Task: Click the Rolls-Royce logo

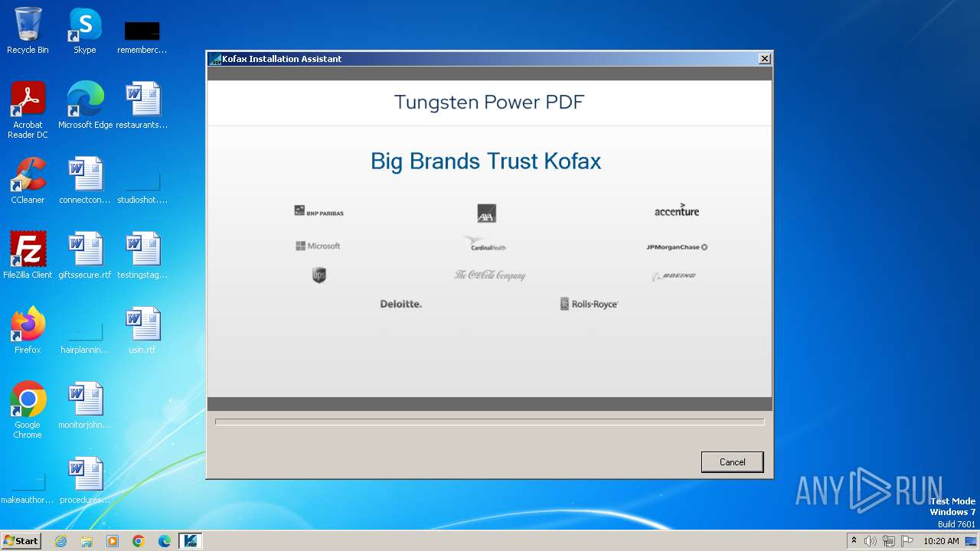Action: tap(589, 304)
